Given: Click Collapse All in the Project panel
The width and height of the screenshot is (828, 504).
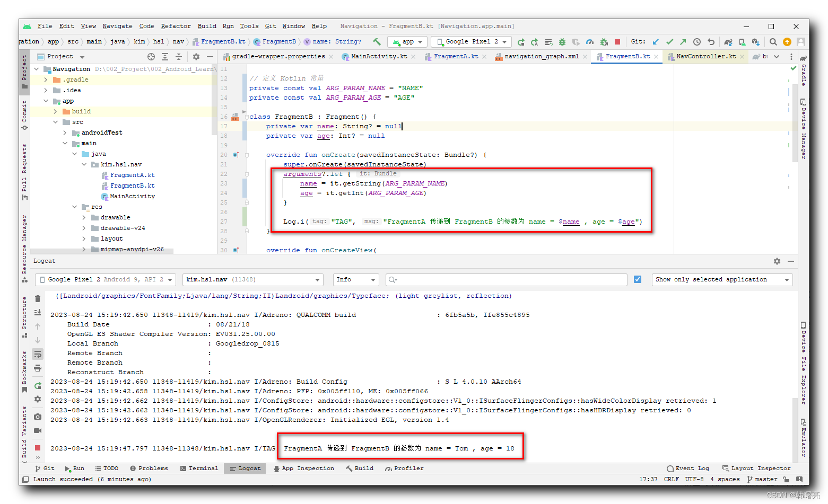Looking at the screenshot, I should pyautogui.click(x=179, y=57).
